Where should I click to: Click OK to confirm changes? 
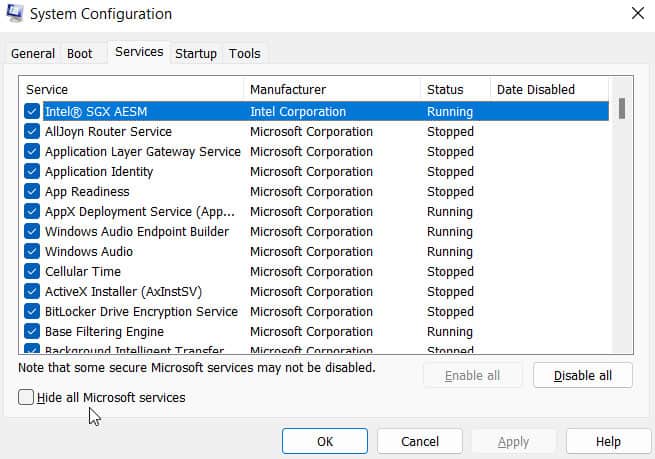point(325,441)
